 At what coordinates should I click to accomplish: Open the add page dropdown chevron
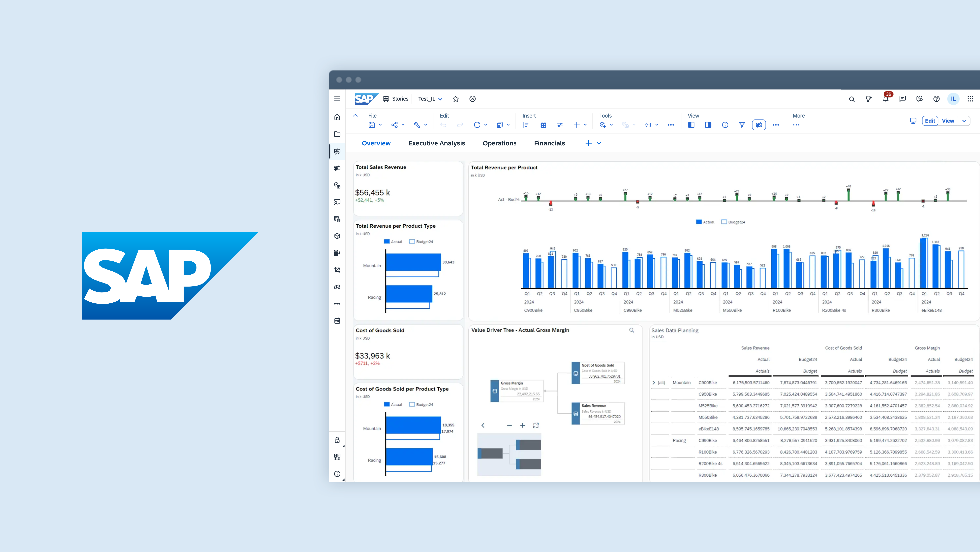click(599, 143)
